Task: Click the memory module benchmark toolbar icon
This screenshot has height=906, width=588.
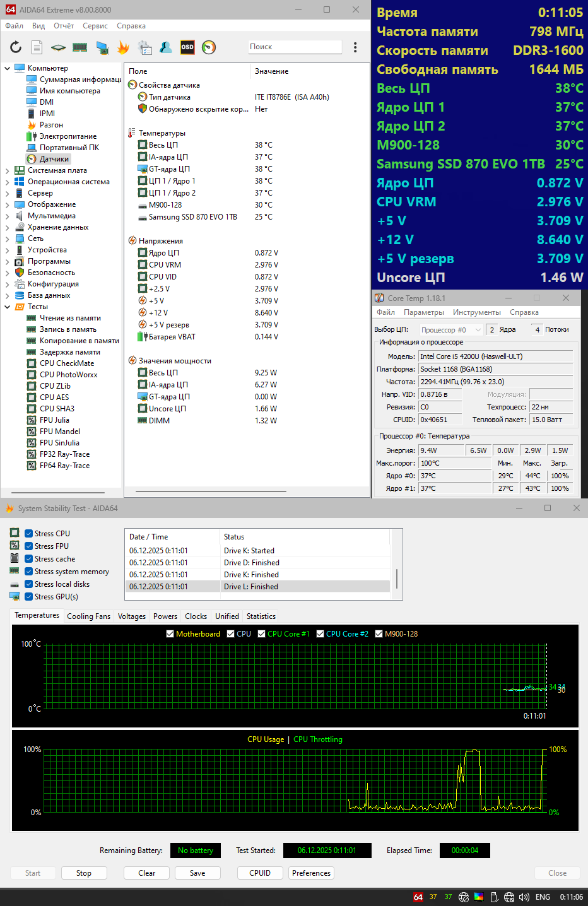Action: 80,47
